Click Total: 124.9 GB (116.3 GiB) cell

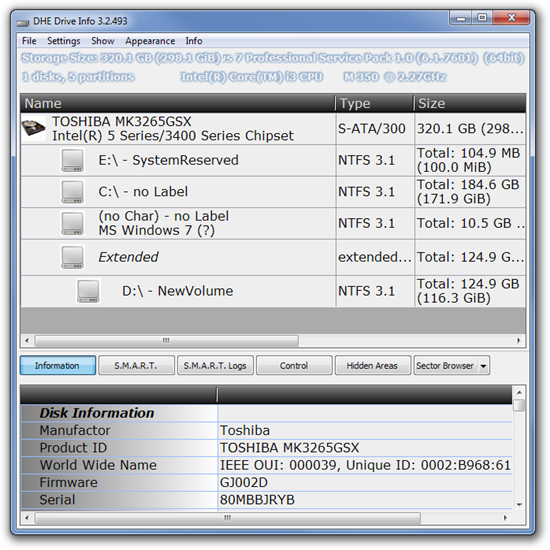[x=470, y=291]
